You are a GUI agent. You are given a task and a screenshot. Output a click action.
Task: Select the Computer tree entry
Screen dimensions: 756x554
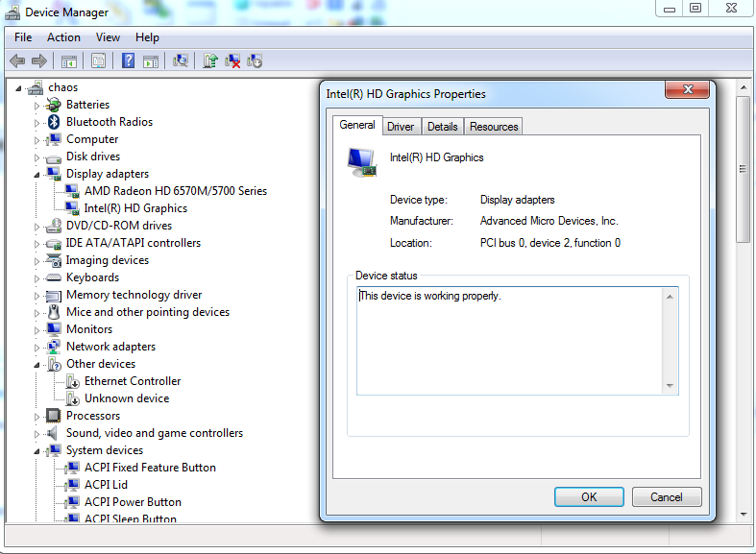pyautogui.click(x=92, y=139)
